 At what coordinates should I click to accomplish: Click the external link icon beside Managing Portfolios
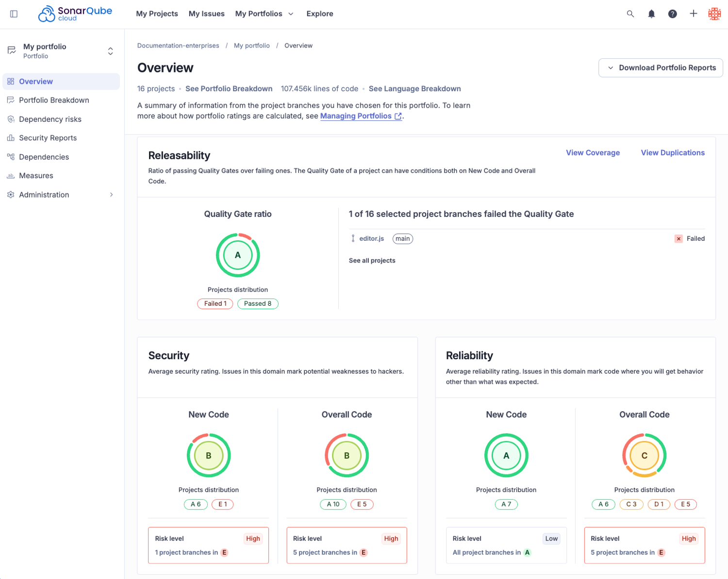(x=398, y=116)
